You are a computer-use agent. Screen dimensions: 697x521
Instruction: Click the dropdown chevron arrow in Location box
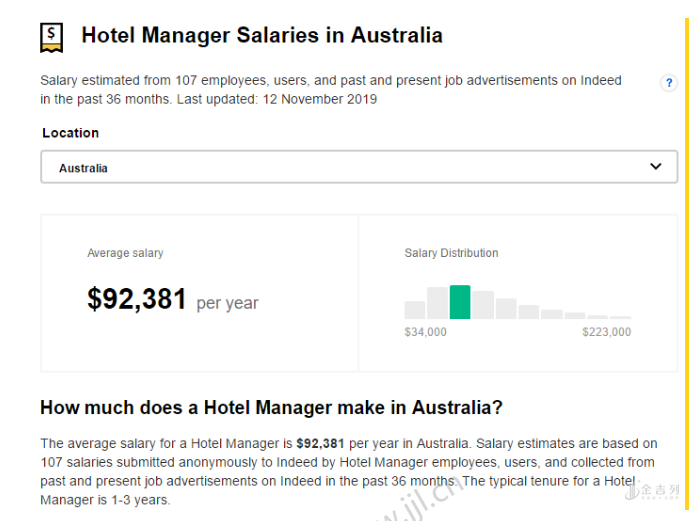(x=656, y=167)
